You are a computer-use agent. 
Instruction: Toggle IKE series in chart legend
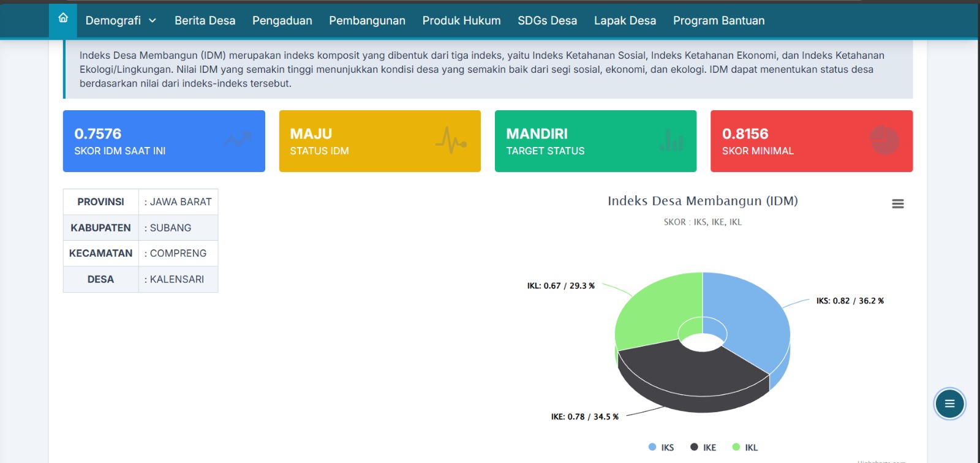coord(703,448)
